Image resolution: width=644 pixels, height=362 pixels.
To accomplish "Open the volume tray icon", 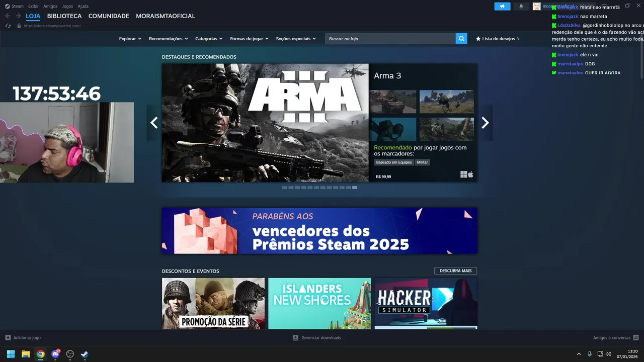I will click(608, 354).
